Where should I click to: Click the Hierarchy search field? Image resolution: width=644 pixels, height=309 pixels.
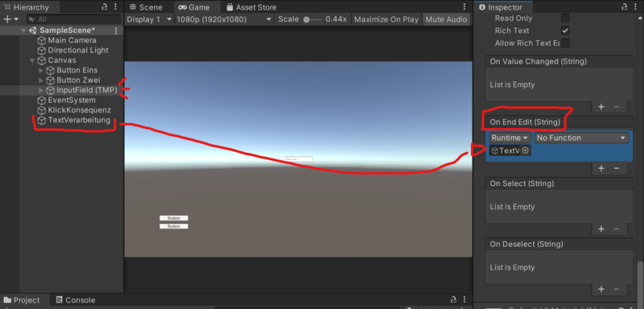point(74,19)
